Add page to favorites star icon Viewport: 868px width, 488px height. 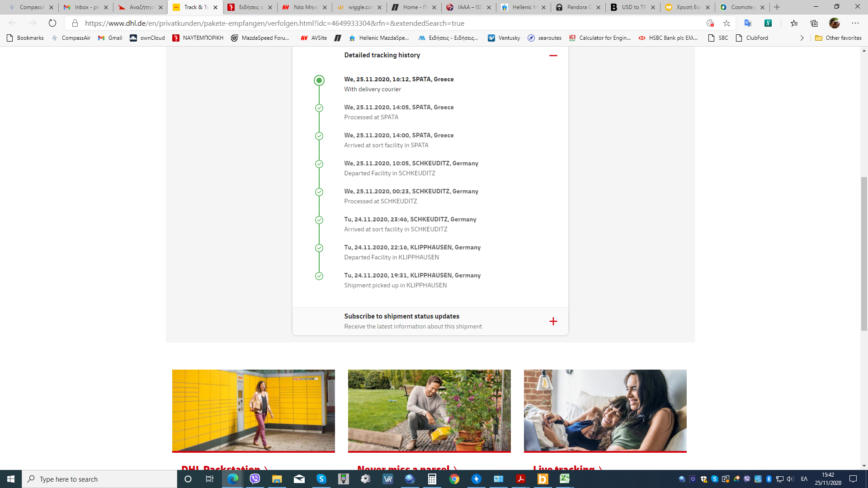(x=726, y=23)
